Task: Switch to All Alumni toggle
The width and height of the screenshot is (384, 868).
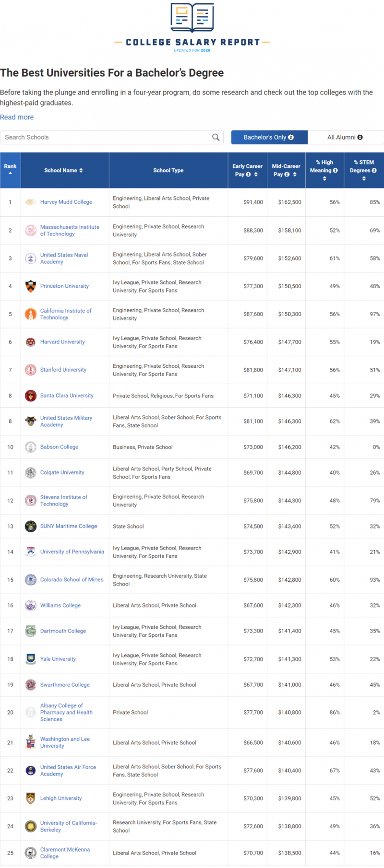Action: click(x=346, y=137)
